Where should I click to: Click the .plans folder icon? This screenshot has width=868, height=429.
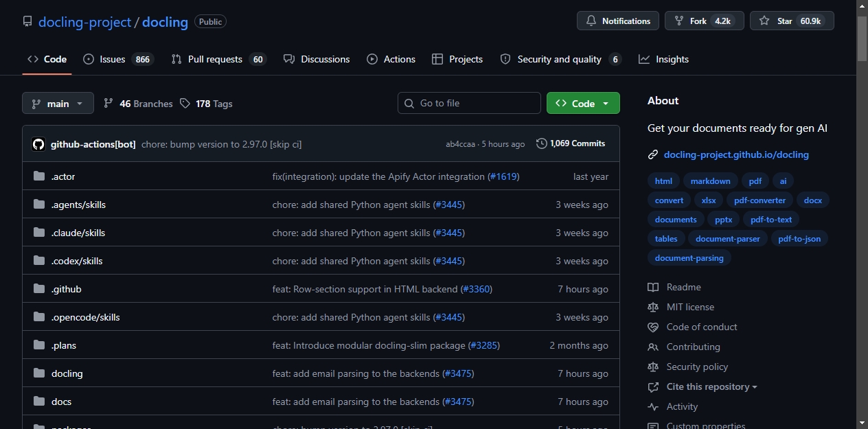click(39, 345)
